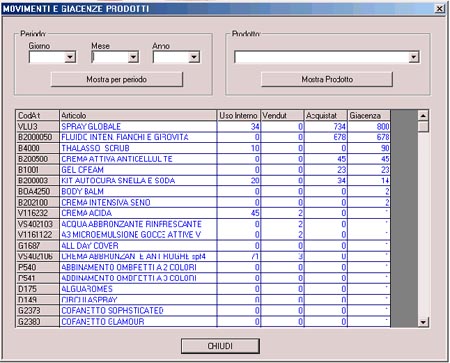Screen dimensions: 450x363
Task: Click the Articolo column header
Action: (x=138, y=116)
